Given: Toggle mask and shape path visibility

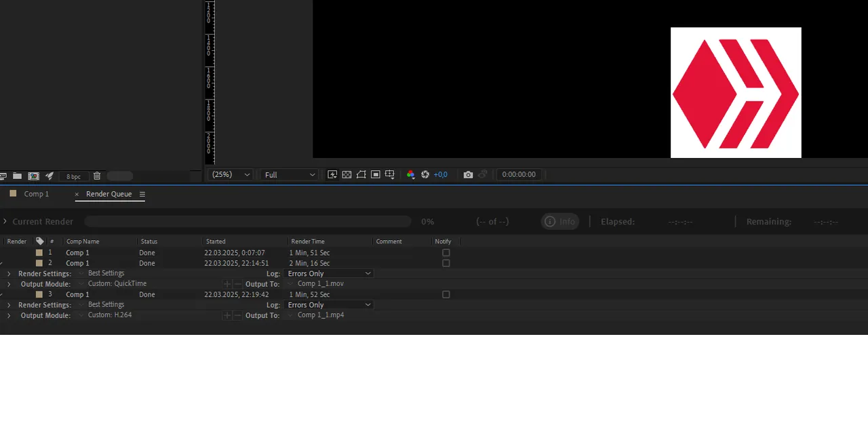Looking at the screenshot, I should click(x=361, y=174).
